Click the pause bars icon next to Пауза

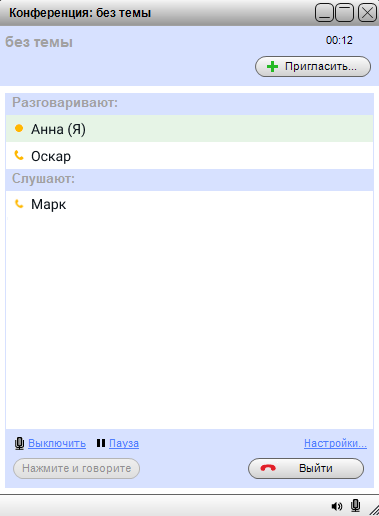101,443
